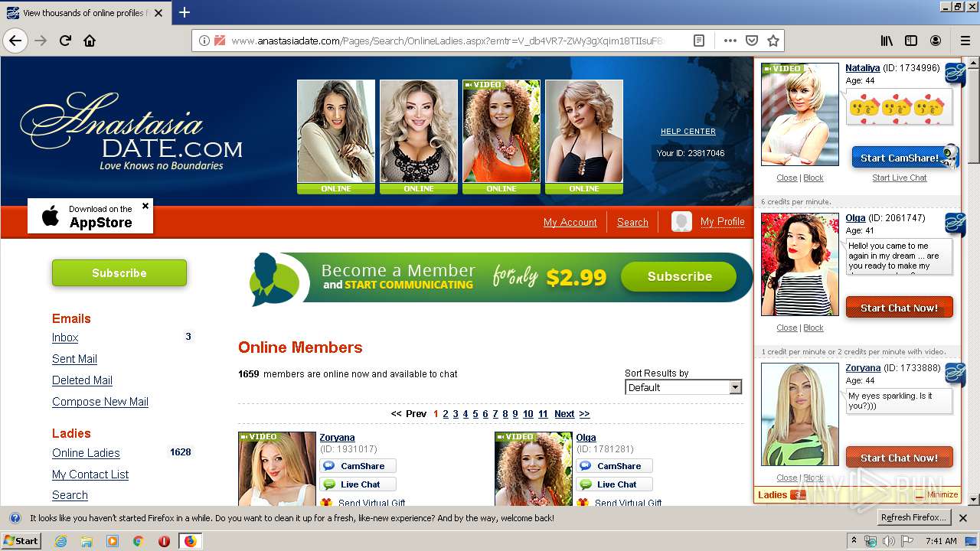Viewport: 980px width, 551px height.
Task: Click Block link under Nataliya chat invite
Action: tap(813, 178)
